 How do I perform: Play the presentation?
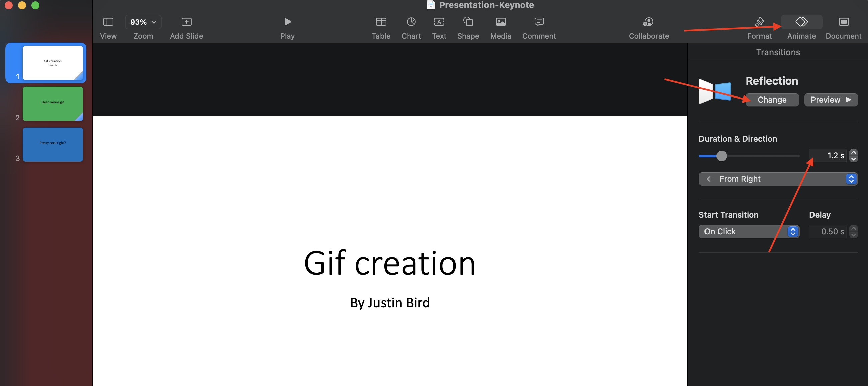point(287,22)
